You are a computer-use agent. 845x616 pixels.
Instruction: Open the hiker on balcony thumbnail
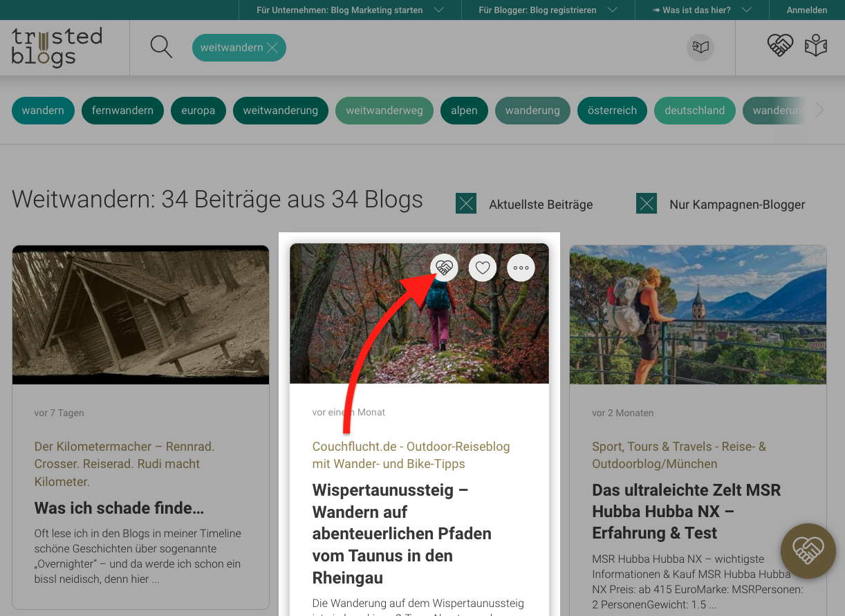698,315
